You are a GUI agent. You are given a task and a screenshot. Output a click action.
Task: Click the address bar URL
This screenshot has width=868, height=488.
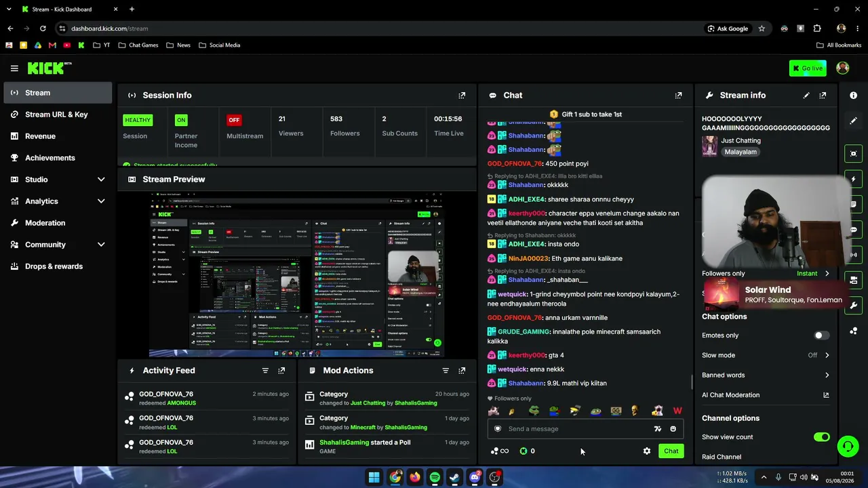110,28
